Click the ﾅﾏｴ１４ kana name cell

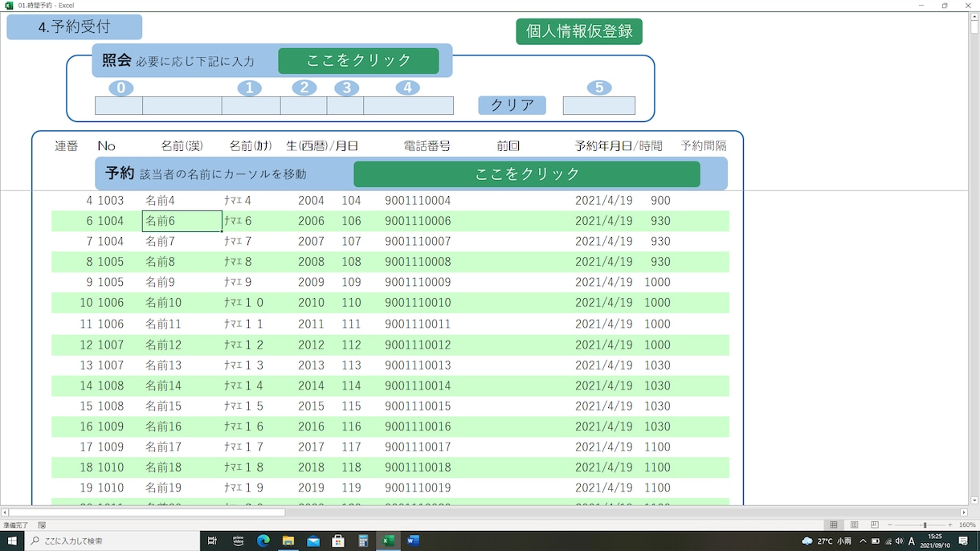244,386
